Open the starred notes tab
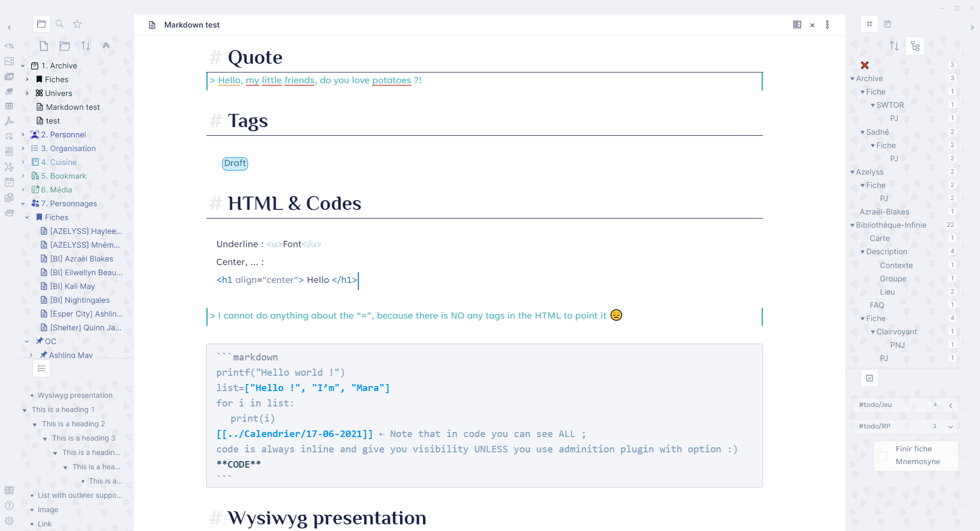Image resolution: width=980 pixels, height=531 pixels. pyautogui.click(x=77, y=24)
